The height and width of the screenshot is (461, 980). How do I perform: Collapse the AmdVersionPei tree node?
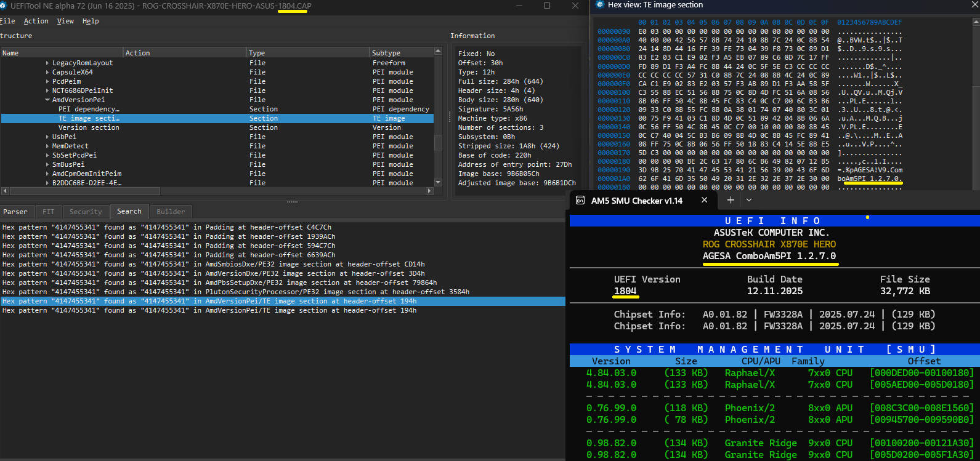(47, 100)
